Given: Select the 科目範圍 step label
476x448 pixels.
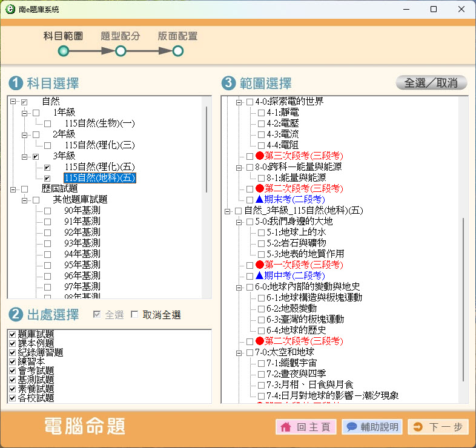Looking at the screenshot, I should click(x=63, y=36).
